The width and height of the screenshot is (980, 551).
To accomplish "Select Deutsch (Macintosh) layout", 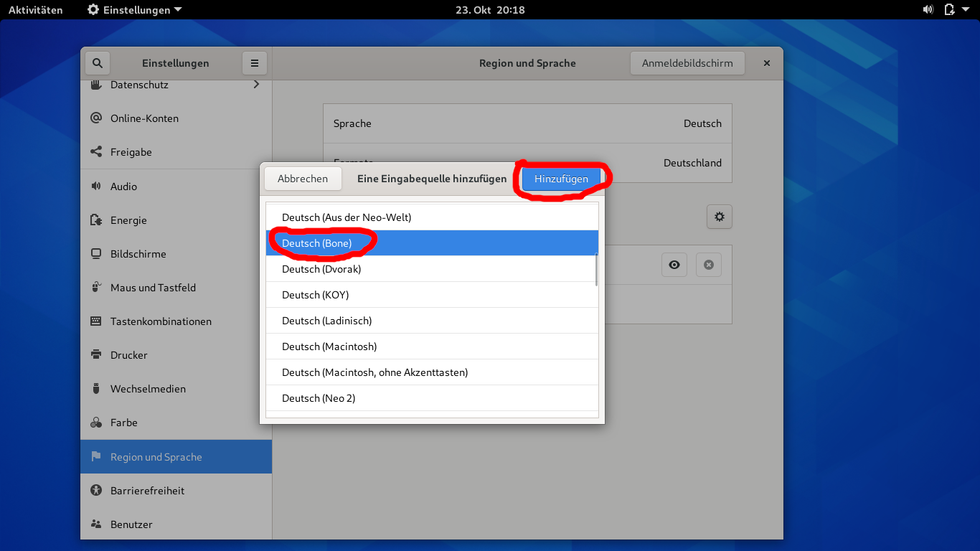I will pyautogui.click(x=432, y=347).
